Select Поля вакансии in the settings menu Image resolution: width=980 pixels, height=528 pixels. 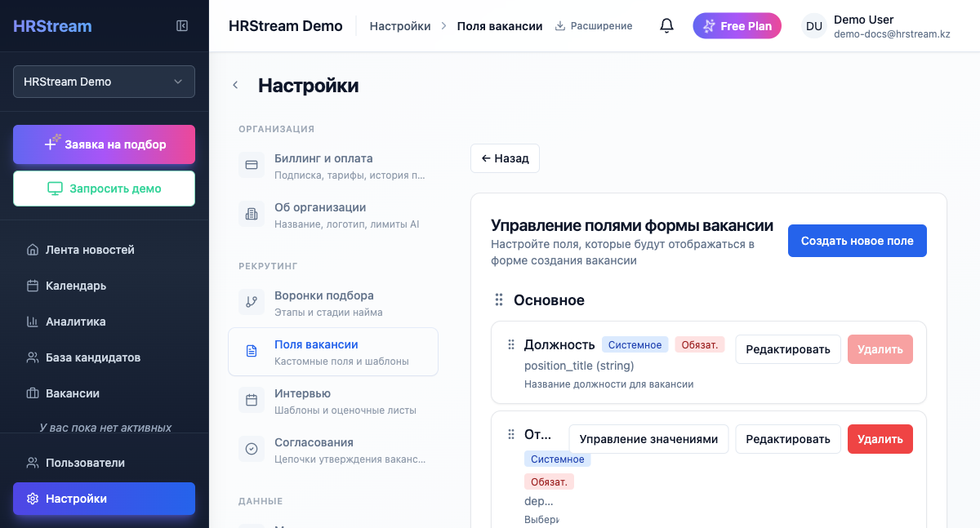point(317,344)
